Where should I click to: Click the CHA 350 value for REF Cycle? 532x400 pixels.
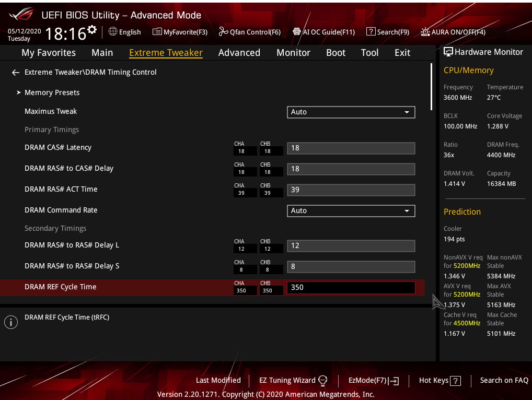pos(241,290)
